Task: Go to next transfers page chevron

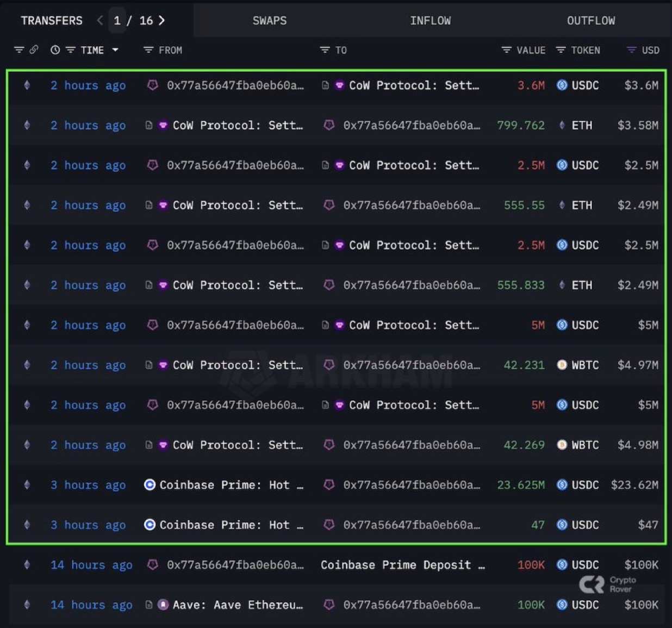Action: [161, 21]
